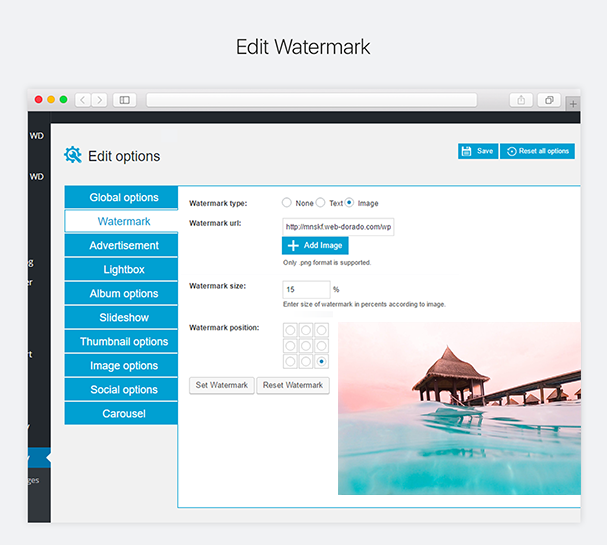Open the Global options tab
The image size is (607, 545).
121,197
